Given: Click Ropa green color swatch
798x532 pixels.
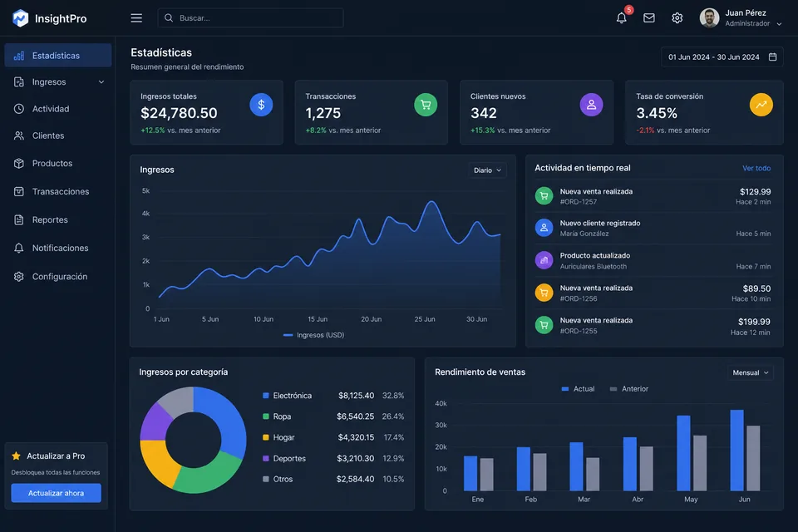Looking at the screenshot, I should point(266,416).
